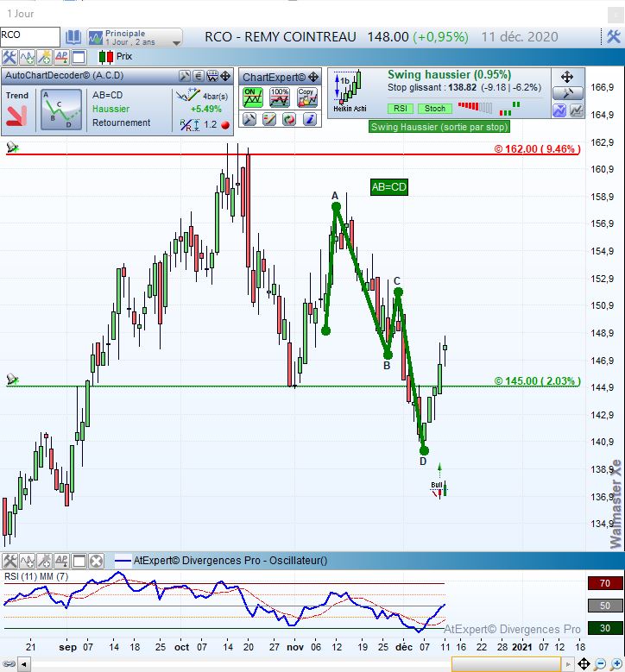Close oscillator panel with X icon
The width and height of the screenshot is (625, 672).
pos(97,561)
